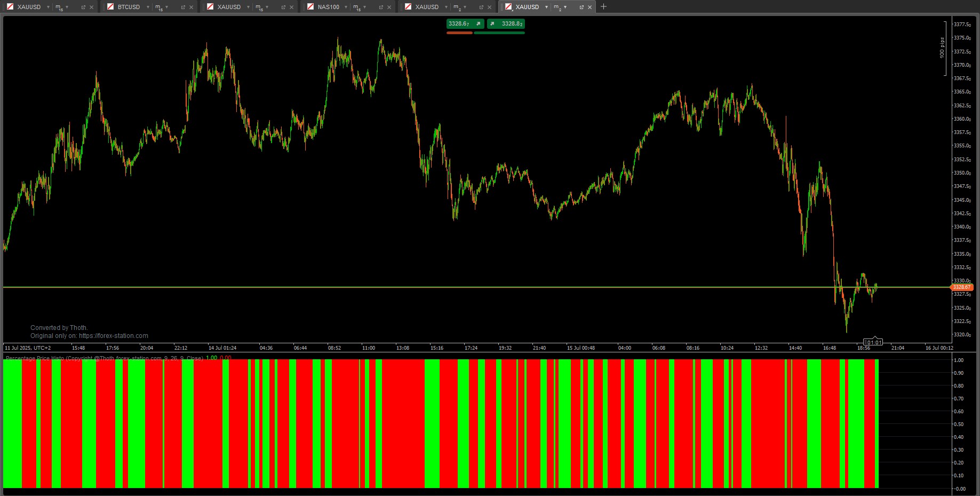Click the 100 pips scale ruler
The image size is (980, 496).
[943, 48]
